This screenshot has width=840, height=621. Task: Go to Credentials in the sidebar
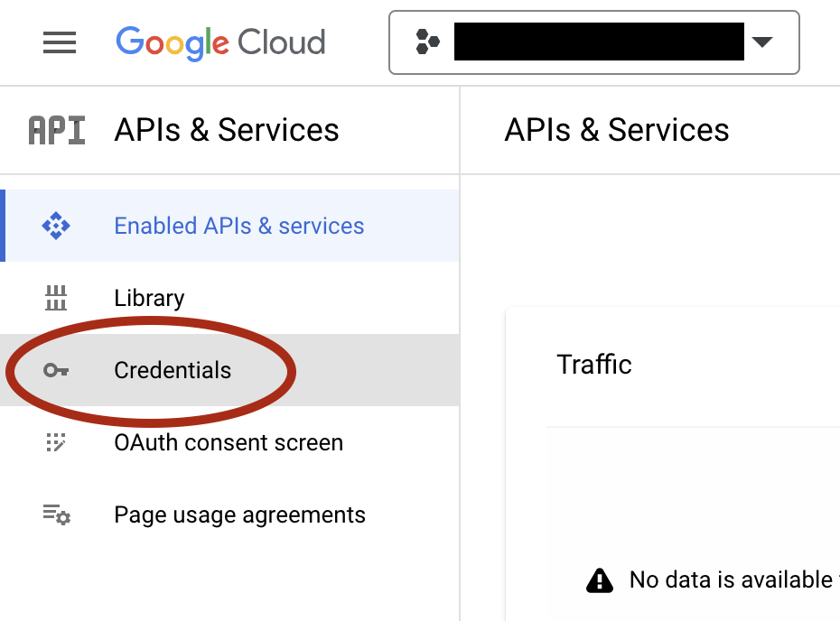tap(229, 370)
